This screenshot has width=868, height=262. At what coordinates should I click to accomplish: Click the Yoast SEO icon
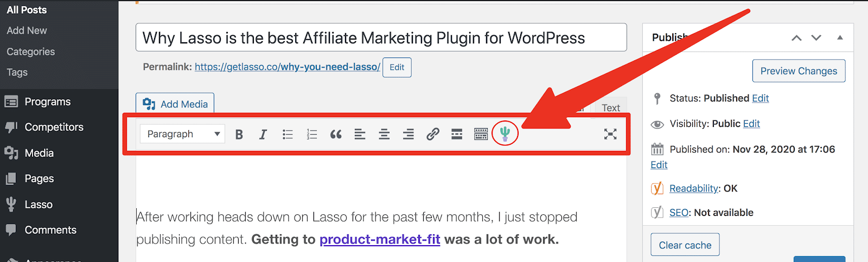[x=657, y=212]
